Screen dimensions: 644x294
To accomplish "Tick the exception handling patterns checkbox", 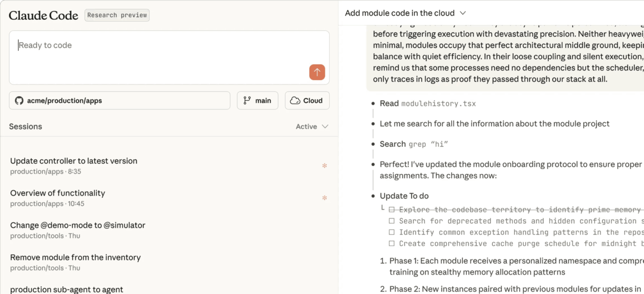I will pyautogui.click(x=391, y=232).
